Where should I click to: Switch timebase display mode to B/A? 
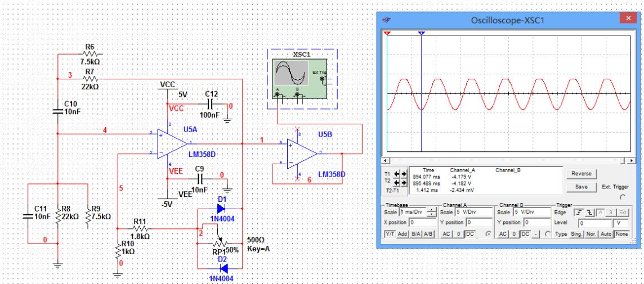[415, 233]
